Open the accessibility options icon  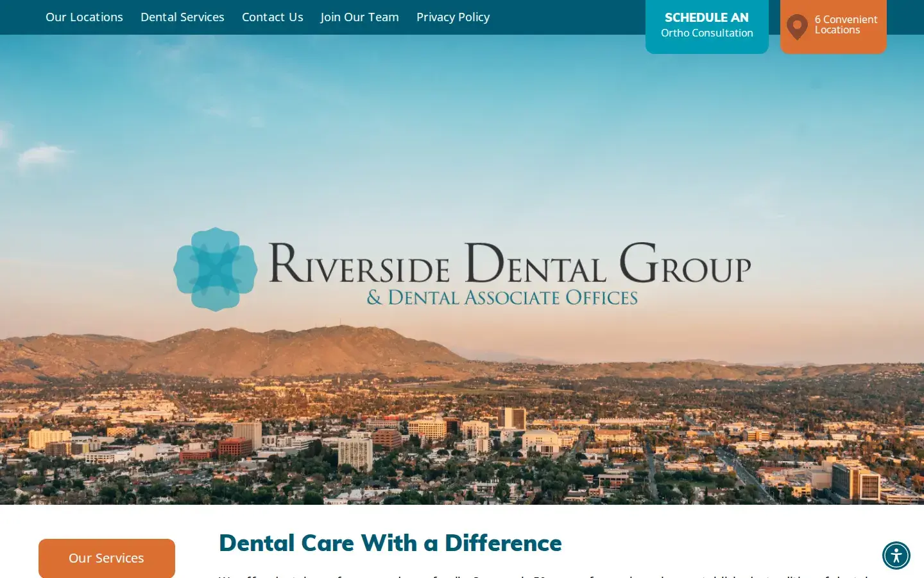tap(896, 556)
